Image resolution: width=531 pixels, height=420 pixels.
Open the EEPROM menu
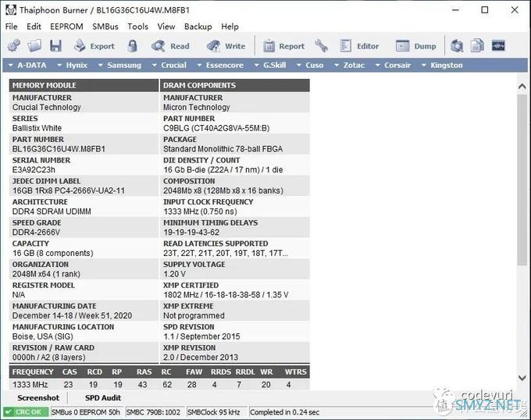[66, 27]
